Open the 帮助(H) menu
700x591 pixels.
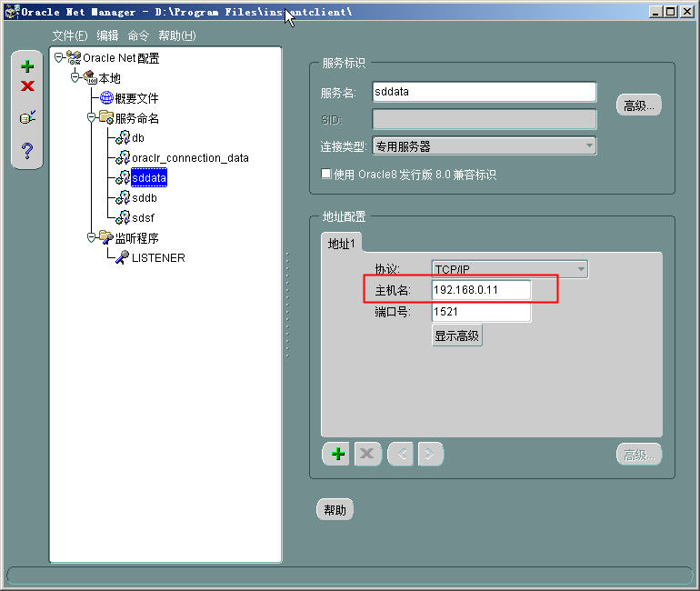[x=177, y=35]
